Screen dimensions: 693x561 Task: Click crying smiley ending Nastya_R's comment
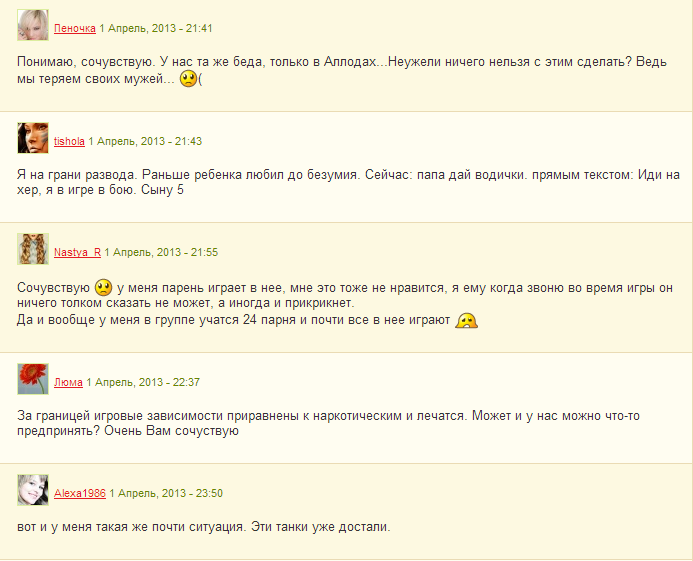(467, 320)
